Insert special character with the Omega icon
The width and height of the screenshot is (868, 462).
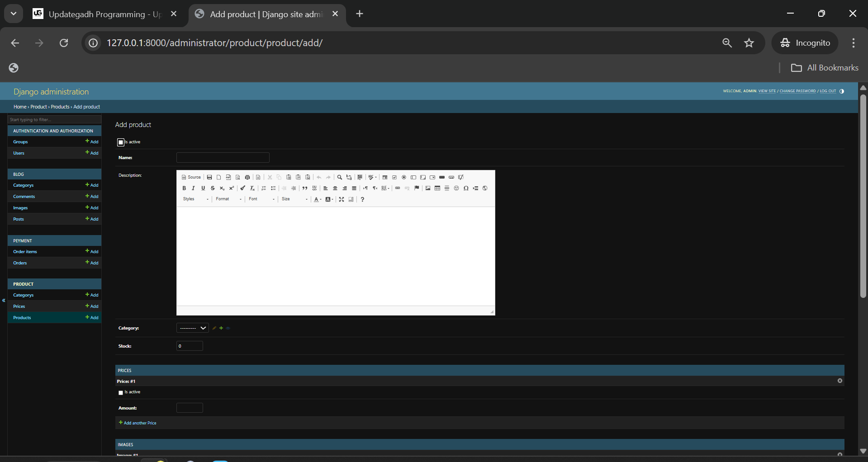[466, 188]
